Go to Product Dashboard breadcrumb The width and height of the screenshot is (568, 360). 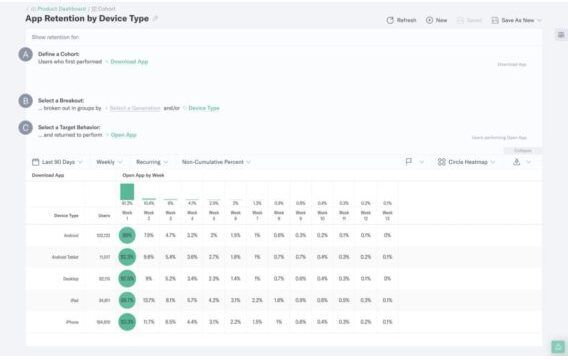(62, 9)
